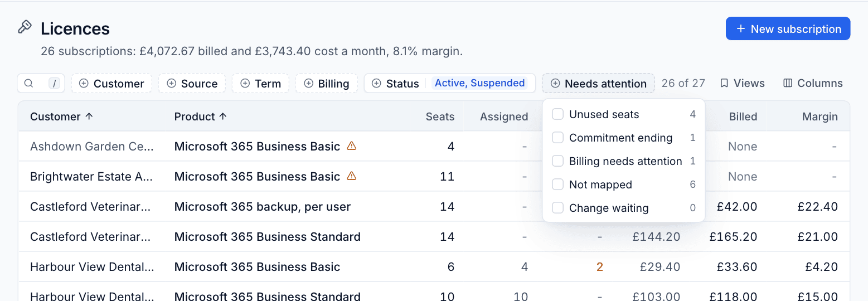Focus the search input field

pyautogui.click(x=41, y=83)
